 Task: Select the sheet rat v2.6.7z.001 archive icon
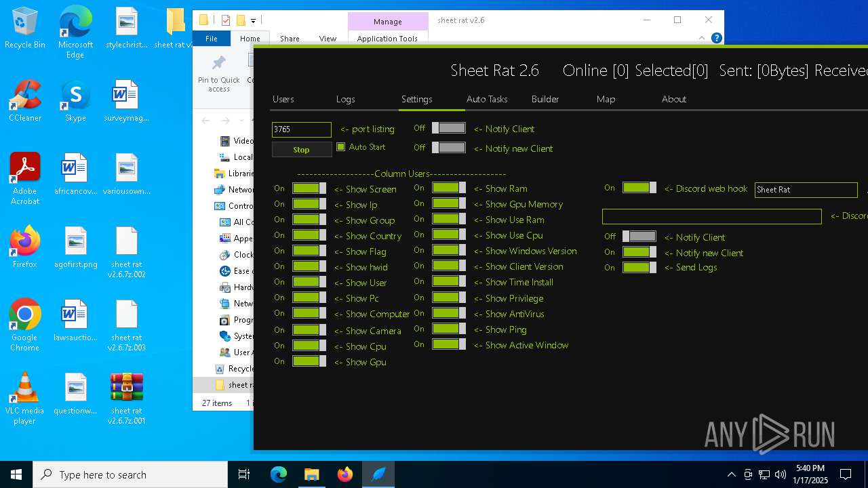(x=127, y=399)
